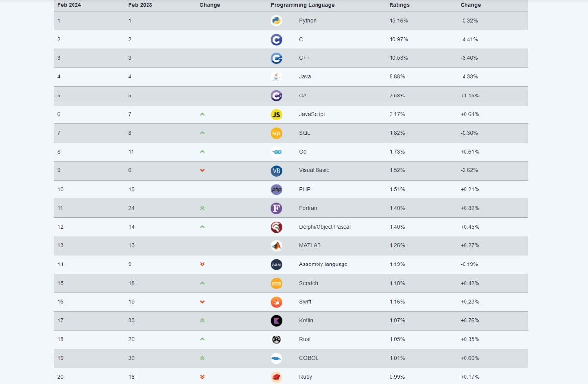
Task: Click the Go language logo
Action: click(x=276, y=152)
